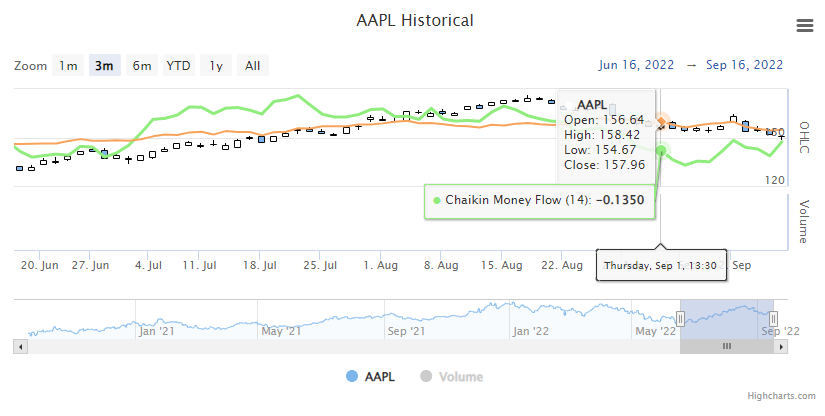This screenshot has width=825, height=416.
Task: Select the All zoom range
Action: (x=252, y=66)
